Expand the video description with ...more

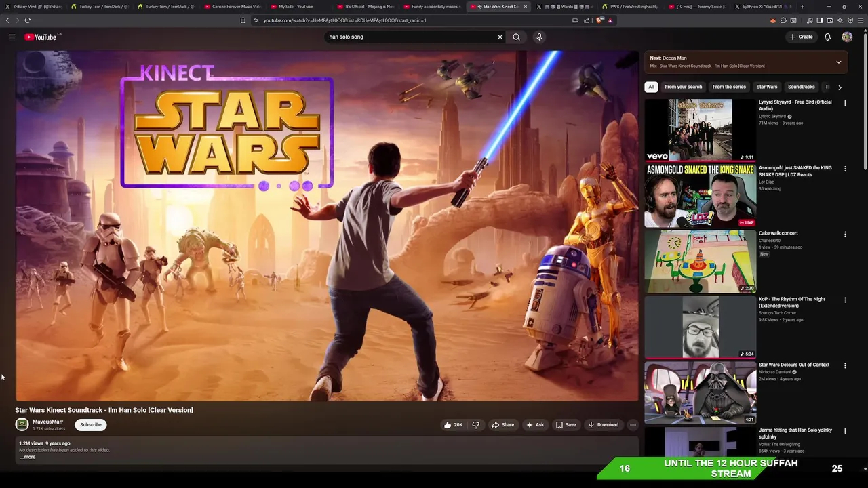pos(28,457)
